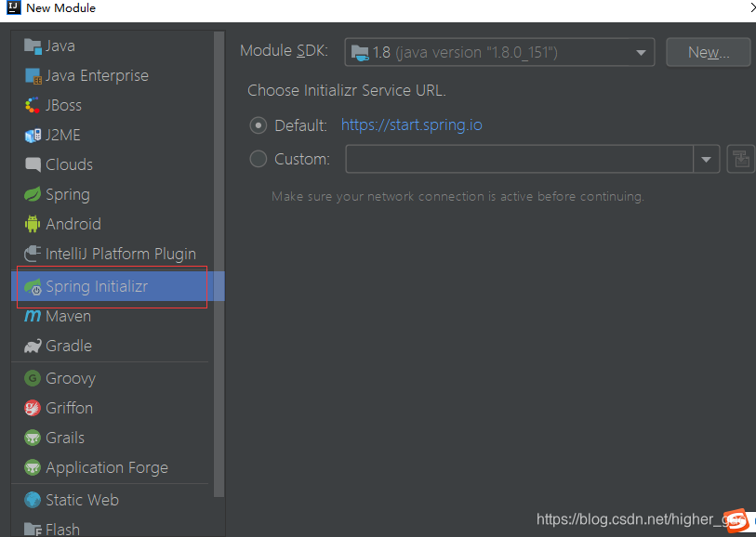
Task: Click the Clouds speech bubble icon
Action: click(x=33, y=164)
